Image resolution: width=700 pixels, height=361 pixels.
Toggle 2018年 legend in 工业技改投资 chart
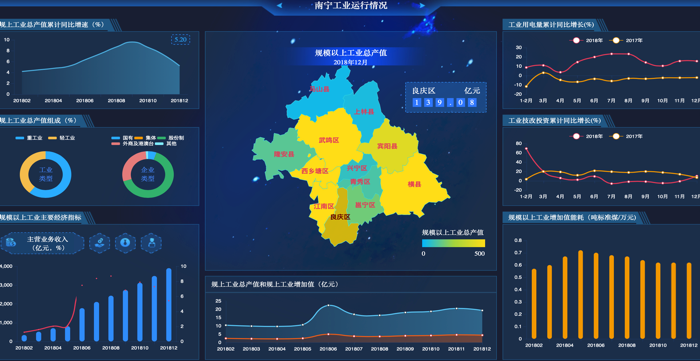(x=586, y=136)
